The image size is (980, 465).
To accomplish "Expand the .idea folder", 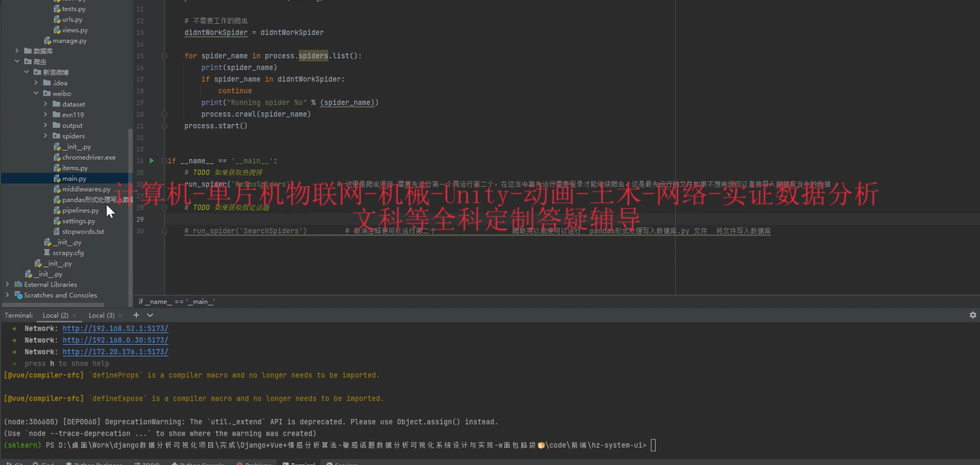I will (36, 83).
